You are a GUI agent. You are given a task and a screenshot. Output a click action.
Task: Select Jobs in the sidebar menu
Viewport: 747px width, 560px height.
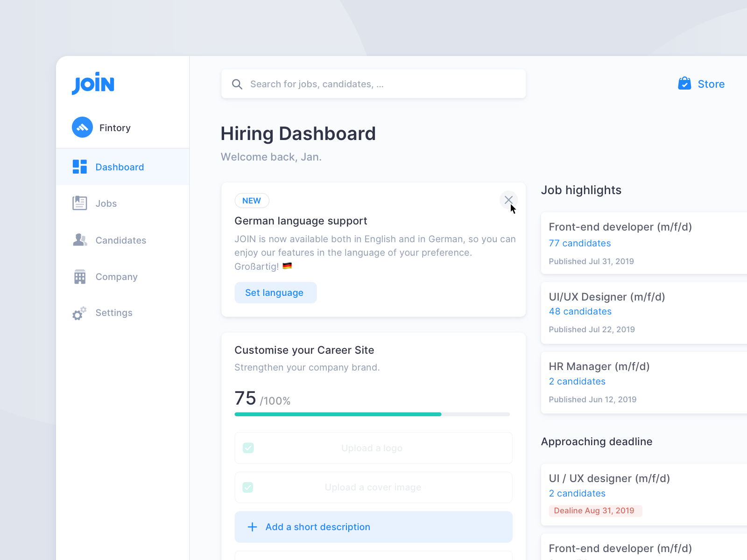[x=106, y=203]
